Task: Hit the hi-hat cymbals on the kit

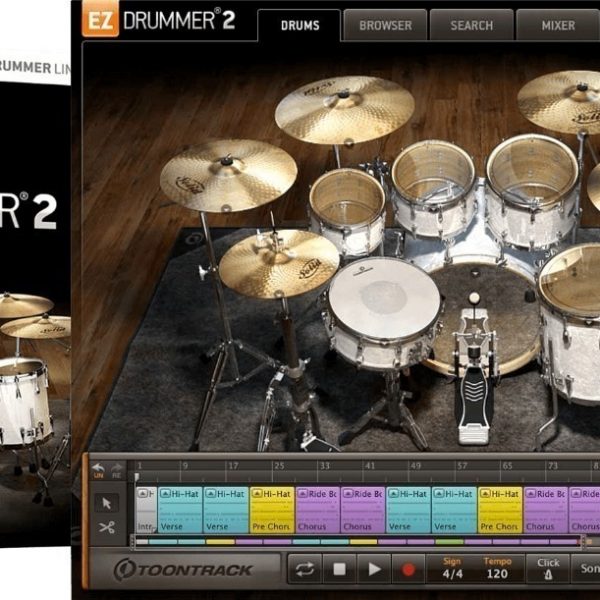Action: pyautogui.click(x=279, y=263)
